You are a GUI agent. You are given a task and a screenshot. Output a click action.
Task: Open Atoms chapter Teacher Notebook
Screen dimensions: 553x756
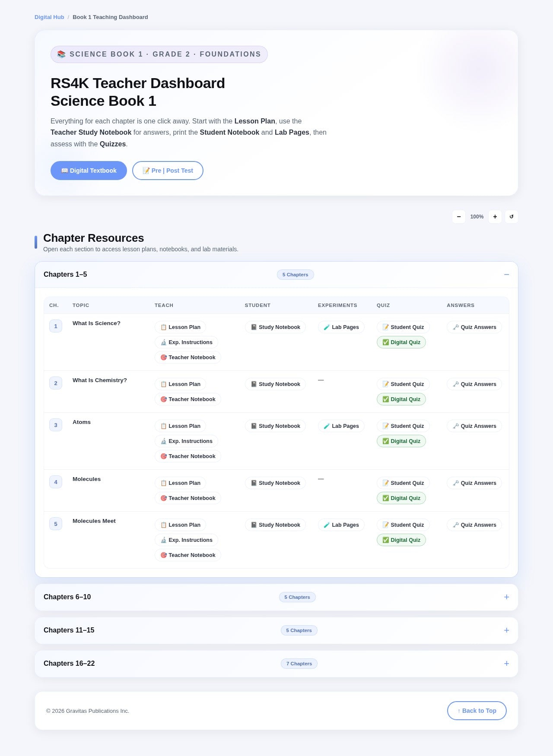(188, 456)
